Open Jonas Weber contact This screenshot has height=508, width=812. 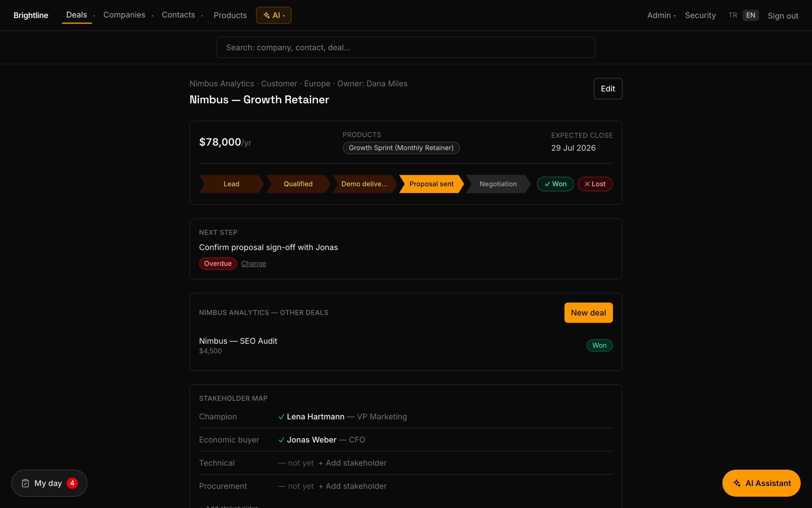coord(311,440)
